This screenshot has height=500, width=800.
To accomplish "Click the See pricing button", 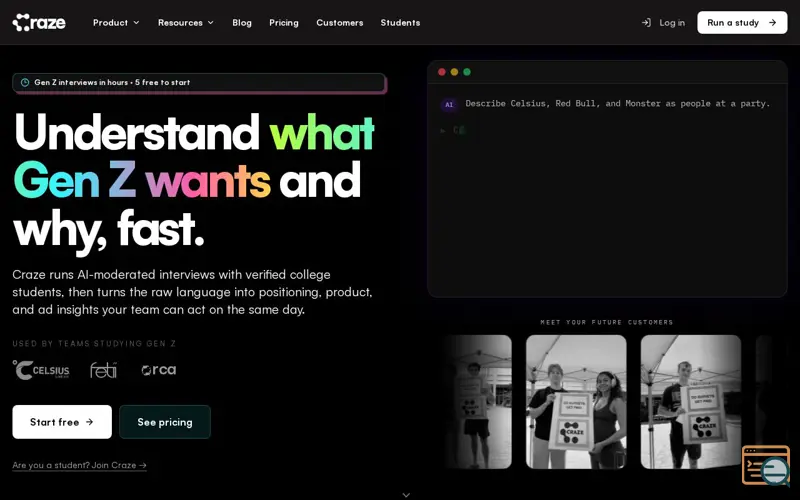I will (x=165, y=422).
